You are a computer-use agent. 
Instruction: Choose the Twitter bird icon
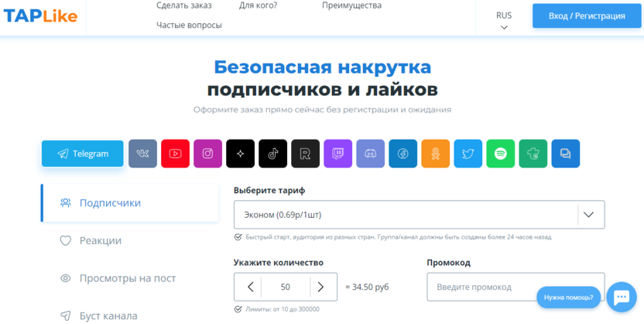tap(468, 153)
